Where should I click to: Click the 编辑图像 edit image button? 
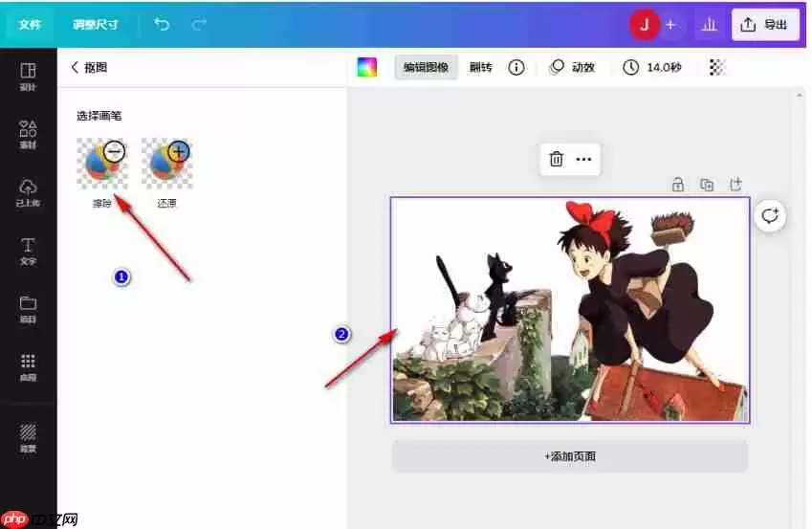(427, 67)
